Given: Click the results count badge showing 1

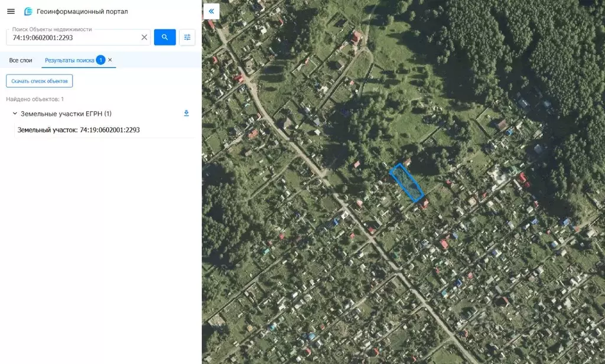Looking at the screenshot, I should [x=100, y=60].
